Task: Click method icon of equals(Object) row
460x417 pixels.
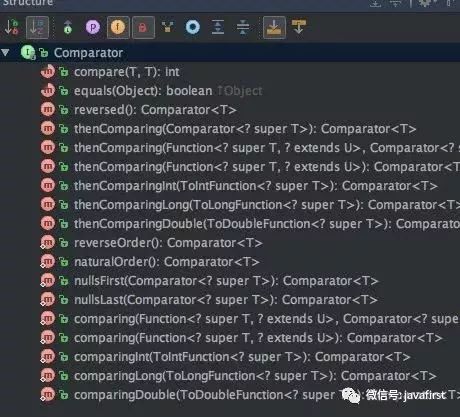Action: (x=47, y=90)
